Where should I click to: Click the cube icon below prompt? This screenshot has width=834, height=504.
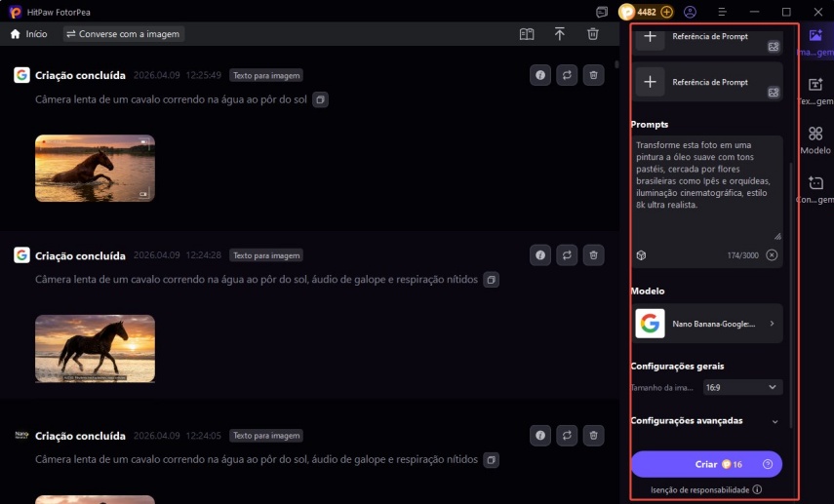coord(641,255)
